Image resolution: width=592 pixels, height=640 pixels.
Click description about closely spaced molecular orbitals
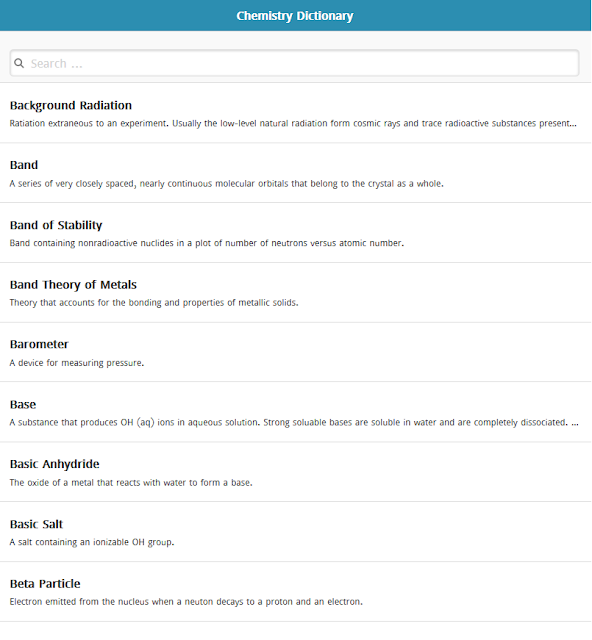pos(227,183)
